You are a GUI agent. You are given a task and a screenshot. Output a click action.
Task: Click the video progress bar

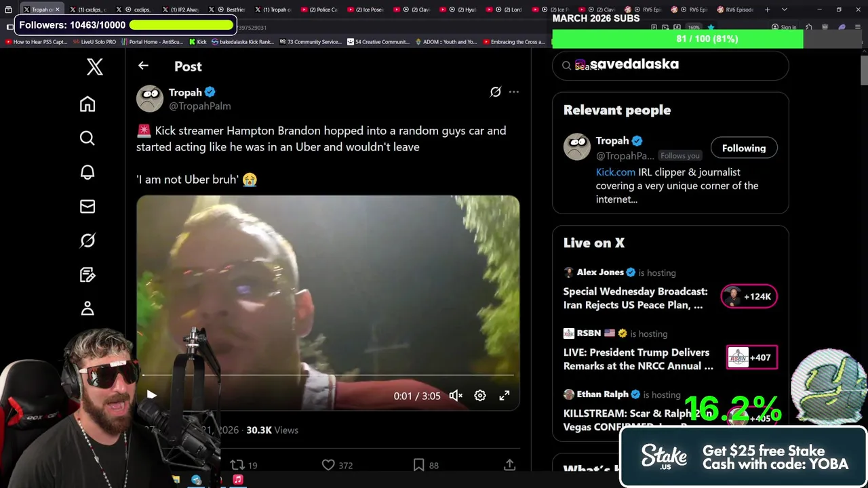click(328, 375)
